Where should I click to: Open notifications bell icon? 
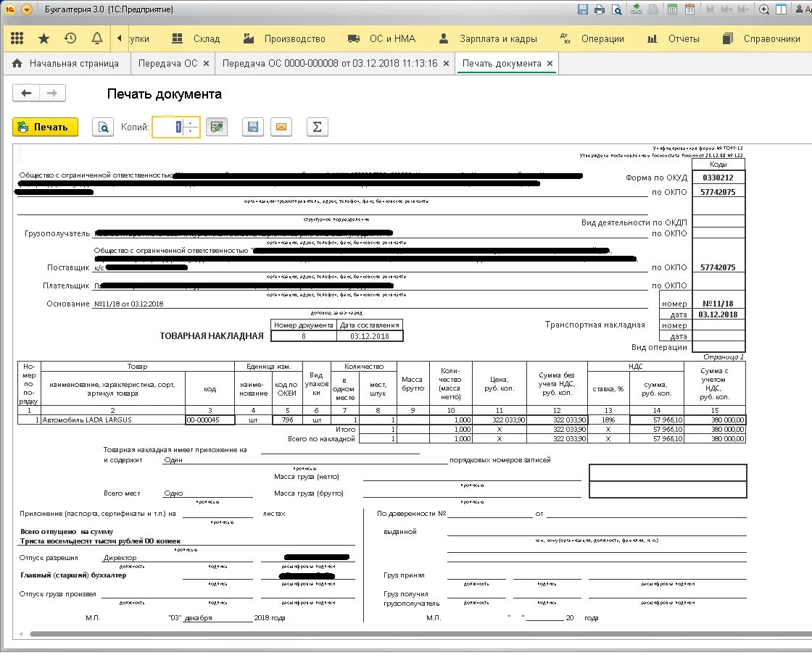(97, 38)
